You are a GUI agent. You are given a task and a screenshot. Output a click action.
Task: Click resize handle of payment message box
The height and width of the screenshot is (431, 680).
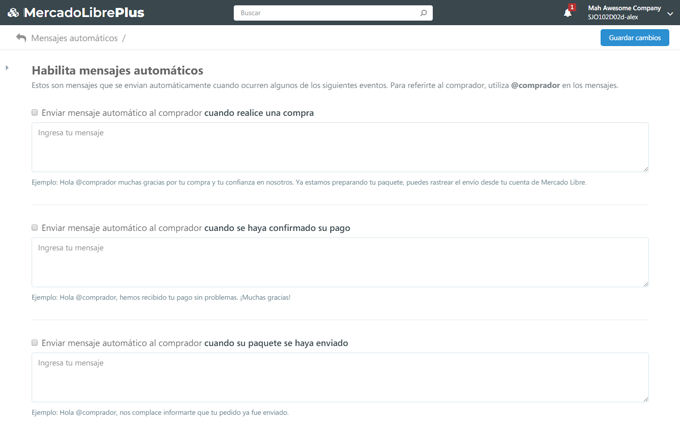pyautogui.click(x=645, y=283)
